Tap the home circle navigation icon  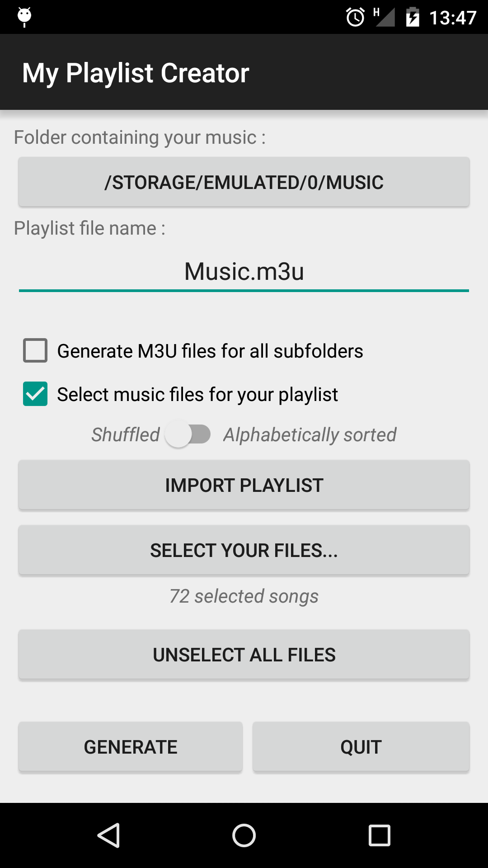point(244,835)
